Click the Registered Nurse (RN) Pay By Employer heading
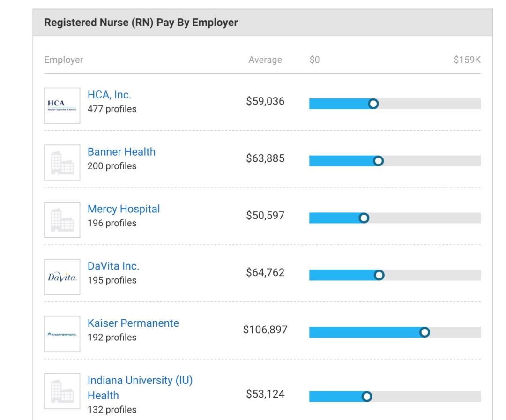 coord(141,22)
